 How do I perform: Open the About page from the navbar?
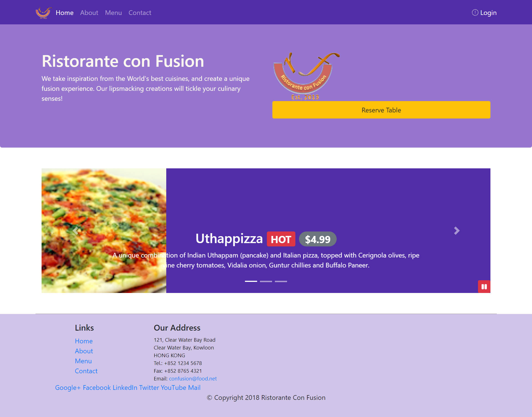pos(89,13)
